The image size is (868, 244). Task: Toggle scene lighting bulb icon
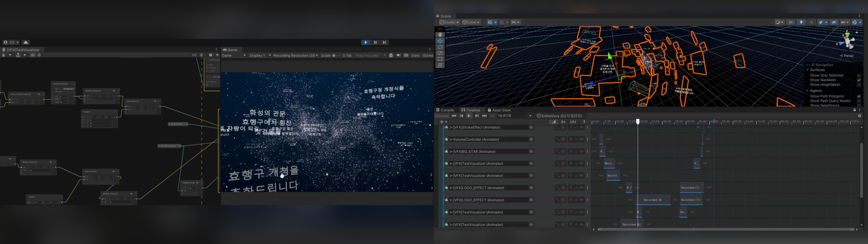[x=801, y=22]
